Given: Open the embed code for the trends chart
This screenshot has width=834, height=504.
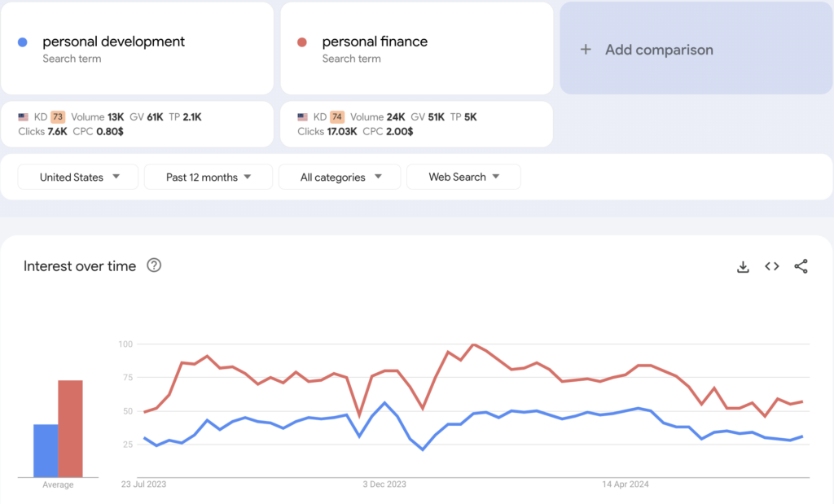Looking at the screenshot, I should point(771,266).
